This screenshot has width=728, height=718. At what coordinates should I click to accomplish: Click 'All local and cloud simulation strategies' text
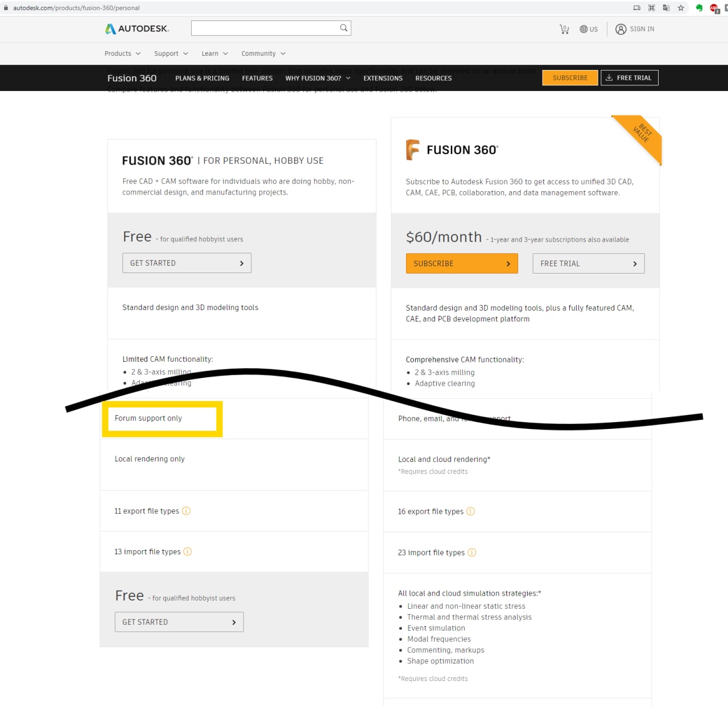pos(469,593)
